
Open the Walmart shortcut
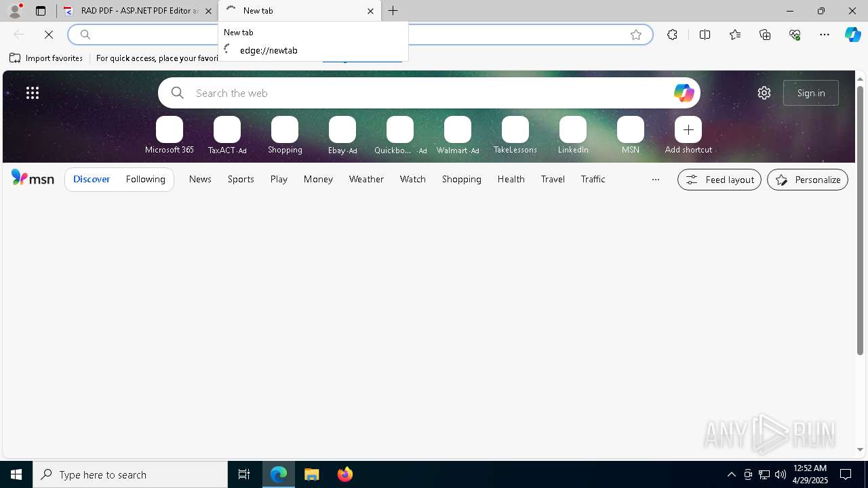point(458,136)
